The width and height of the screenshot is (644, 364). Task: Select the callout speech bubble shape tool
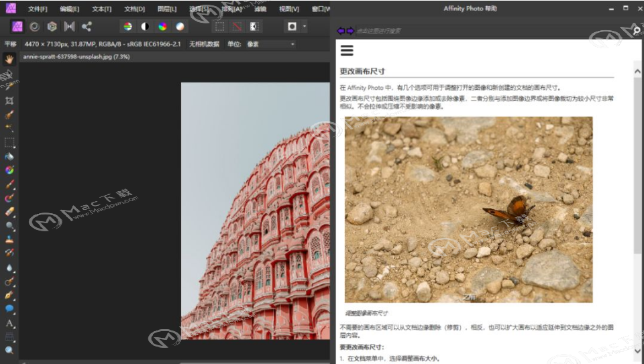(9, 308)
